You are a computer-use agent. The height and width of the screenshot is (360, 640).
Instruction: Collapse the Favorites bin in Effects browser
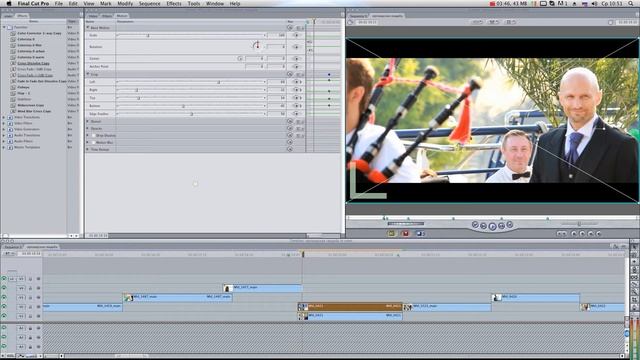(4, 27)
